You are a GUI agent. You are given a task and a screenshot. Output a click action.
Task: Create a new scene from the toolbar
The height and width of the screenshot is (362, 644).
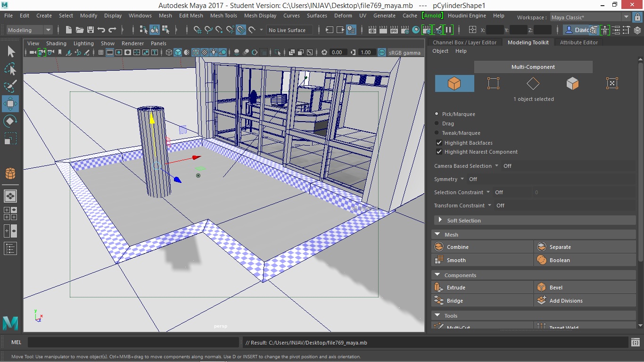coord(68,30)
